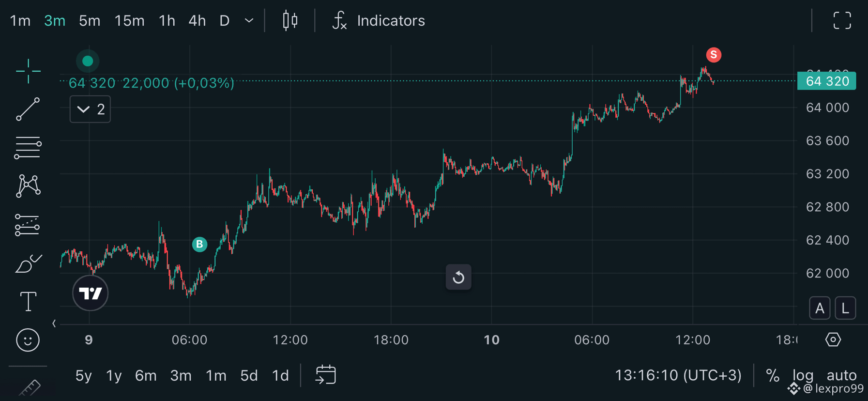Open the Indicators fx icon
The height and width of the screenshot is (401, 868).
(x=339, y=20)
